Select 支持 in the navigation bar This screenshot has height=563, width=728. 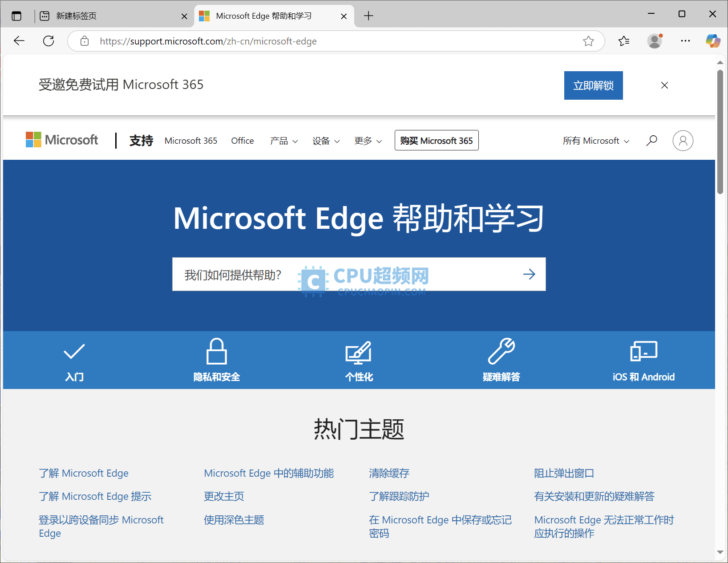[x=141, y=140]
